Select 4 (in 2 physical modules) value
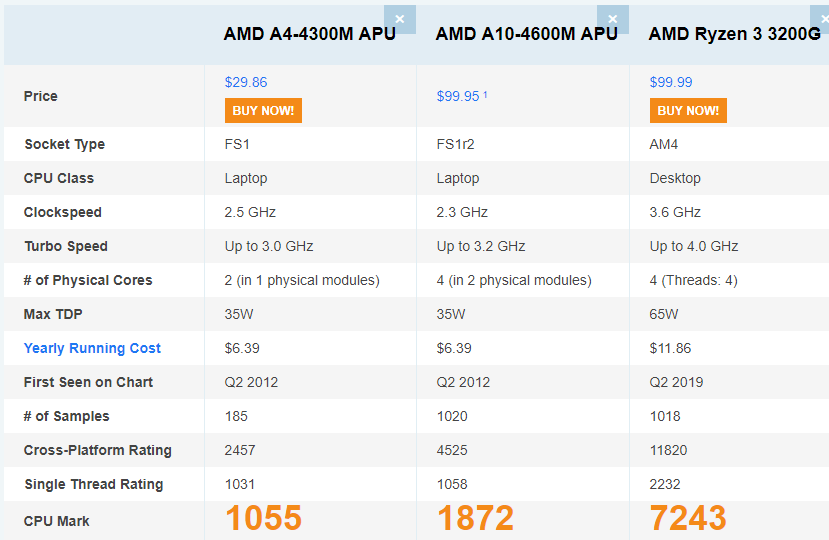This screenshot has height=540, width=829. (x=514, y=280)
